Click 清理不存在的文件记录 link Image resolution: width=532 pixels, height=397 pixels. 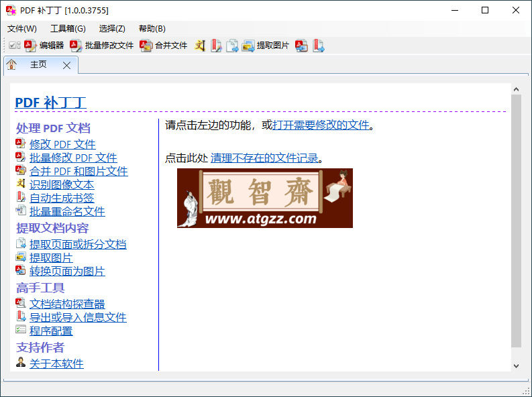(264, 158)
